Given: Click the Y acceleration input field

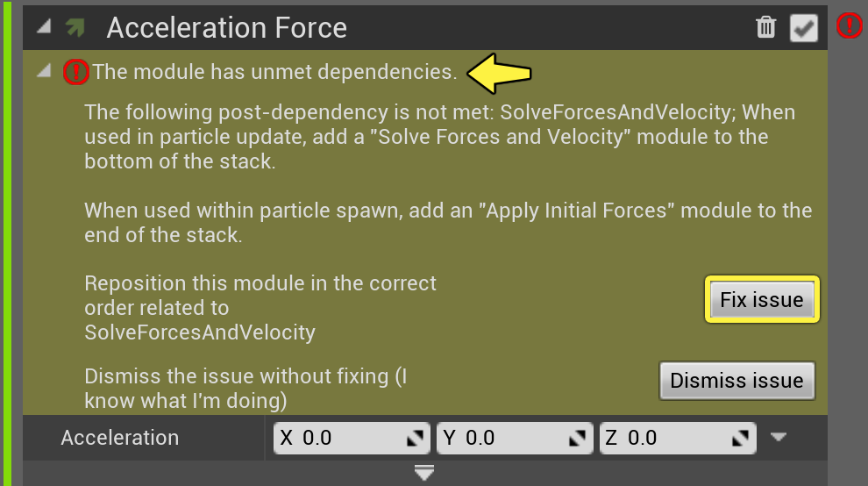Looking at the screenshot, I should [x=515, y=439].
